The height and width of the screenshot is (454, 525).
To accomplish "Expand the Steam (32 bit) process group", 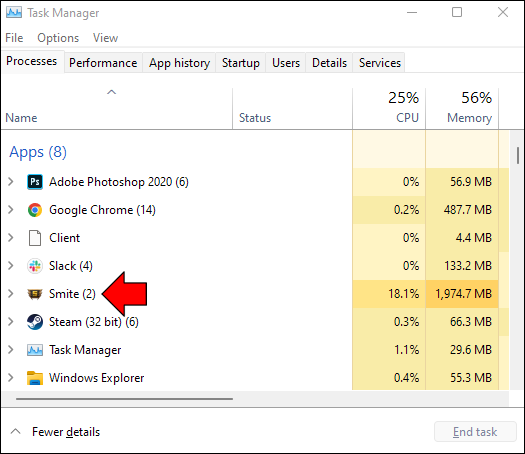I will [x=11, y=322].
